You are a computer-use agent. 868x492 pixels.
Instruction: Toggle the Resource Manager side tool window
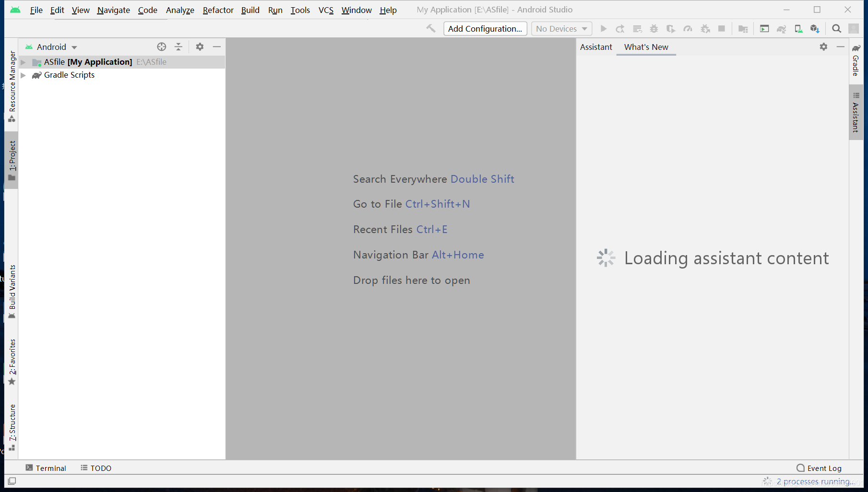[12, 86]
